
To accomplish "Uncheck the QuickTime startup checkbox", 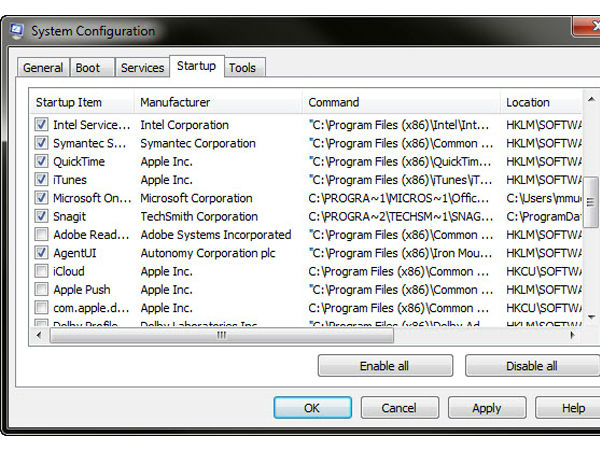I will tap(41, 161).
